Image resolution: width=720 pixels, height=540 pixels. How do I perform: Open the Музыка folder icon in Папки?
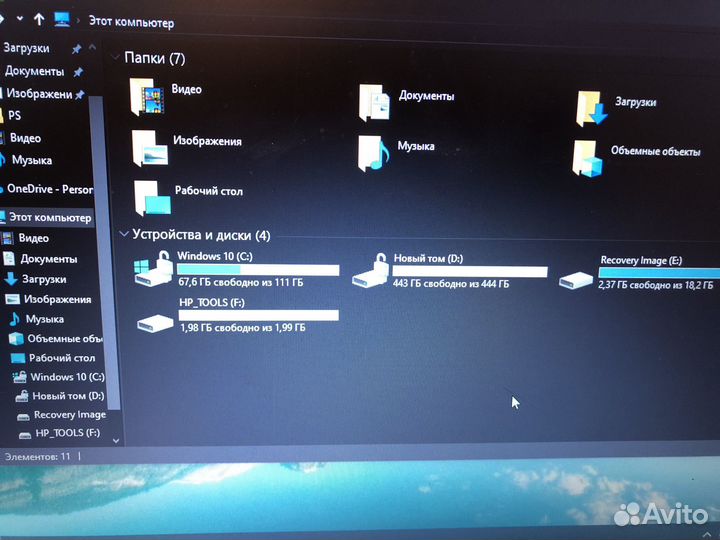click(373, 153)
